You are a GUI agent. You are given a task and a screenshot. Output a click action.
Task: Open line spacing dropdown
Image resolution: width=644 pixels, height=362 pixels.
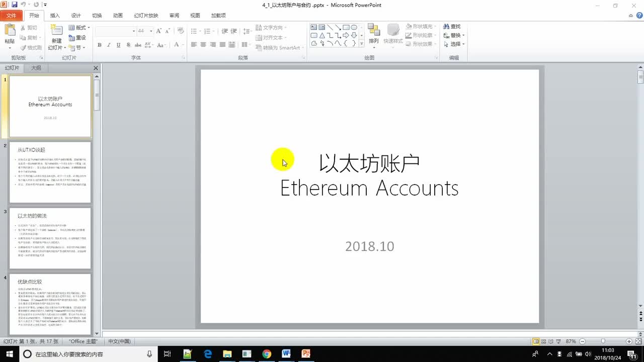[x=247, y=31]
